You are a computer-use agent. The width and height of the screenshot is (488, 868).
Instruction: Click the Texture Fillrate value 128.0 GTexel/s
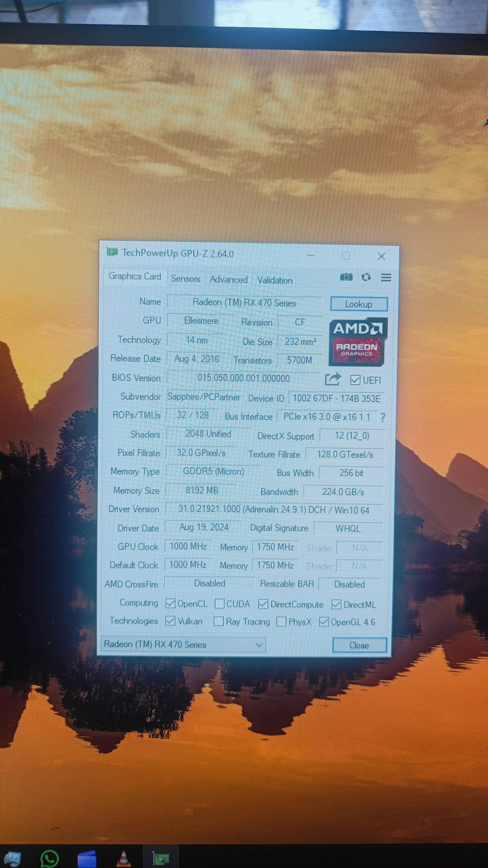click(x=345, y=455)
